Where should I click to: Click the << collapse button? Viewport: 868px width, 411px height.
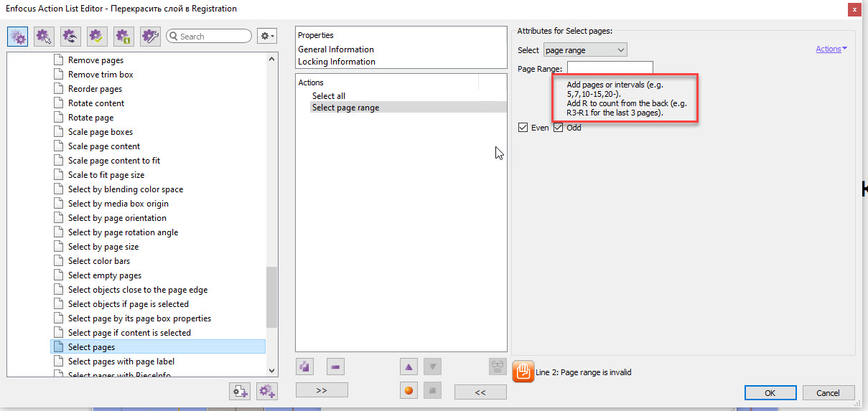pos(480,392)
